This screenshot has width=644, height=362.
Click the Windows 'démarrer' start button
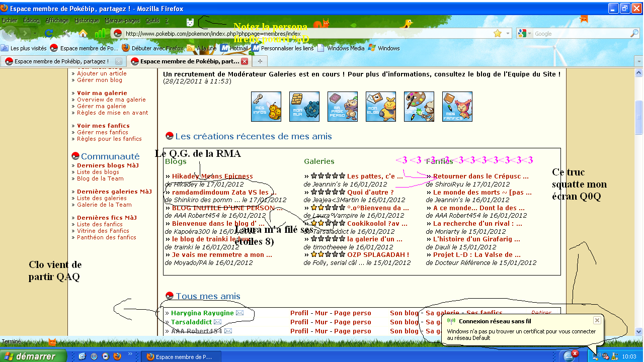click(33, 356)
